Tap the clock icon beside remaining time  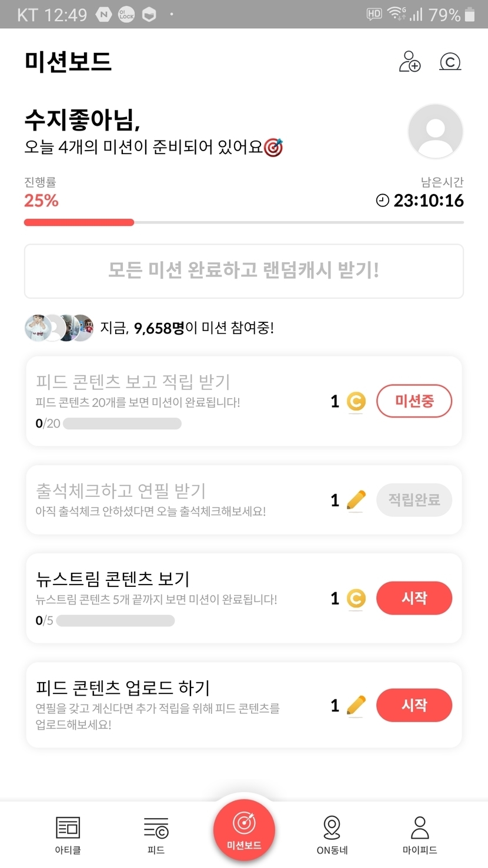[x=383, y=201]
